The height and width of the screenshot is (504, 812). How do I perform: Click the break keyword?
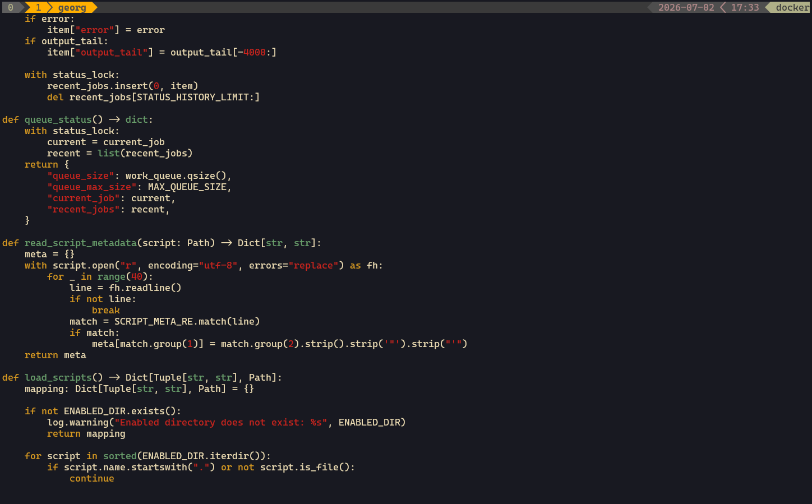(x=106, y=310)
